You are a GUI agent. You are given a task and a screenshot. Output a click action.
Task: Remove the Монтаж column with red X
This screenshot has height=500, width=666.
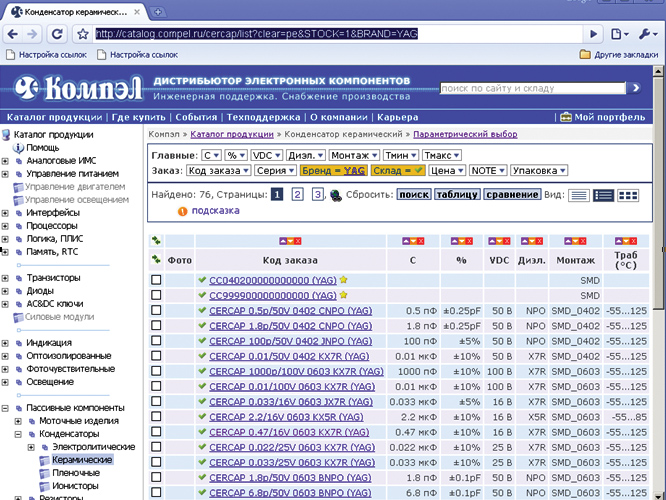[x=582, y=241]
